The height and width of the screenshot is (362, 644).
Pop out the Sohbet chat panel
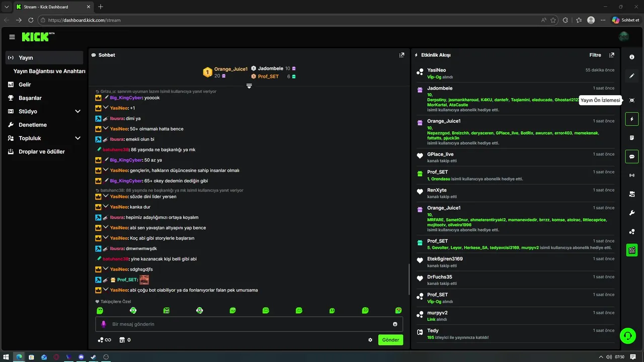(x=401, y=55)
